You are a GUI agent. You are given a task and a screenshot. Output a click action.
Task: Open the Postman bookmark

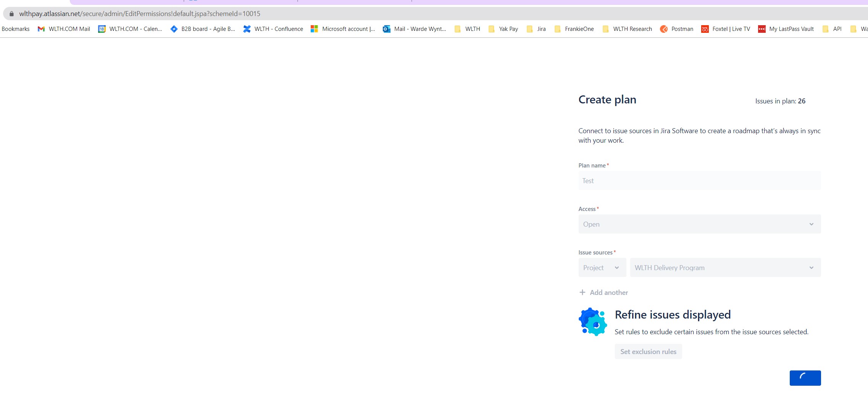pos(677,29)
